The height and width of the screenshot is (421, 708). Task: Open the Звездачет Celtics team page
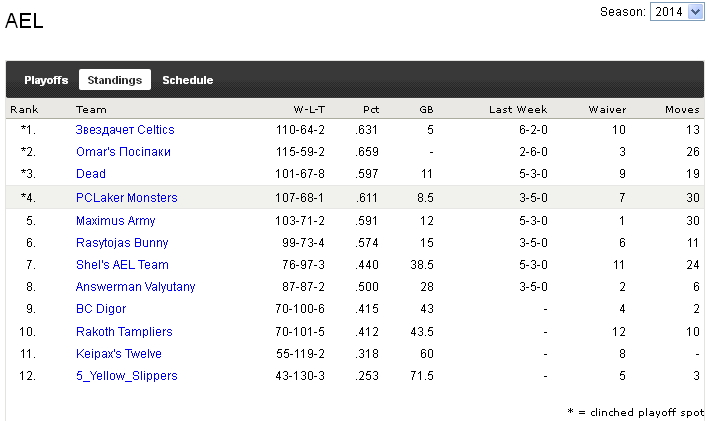125,130
